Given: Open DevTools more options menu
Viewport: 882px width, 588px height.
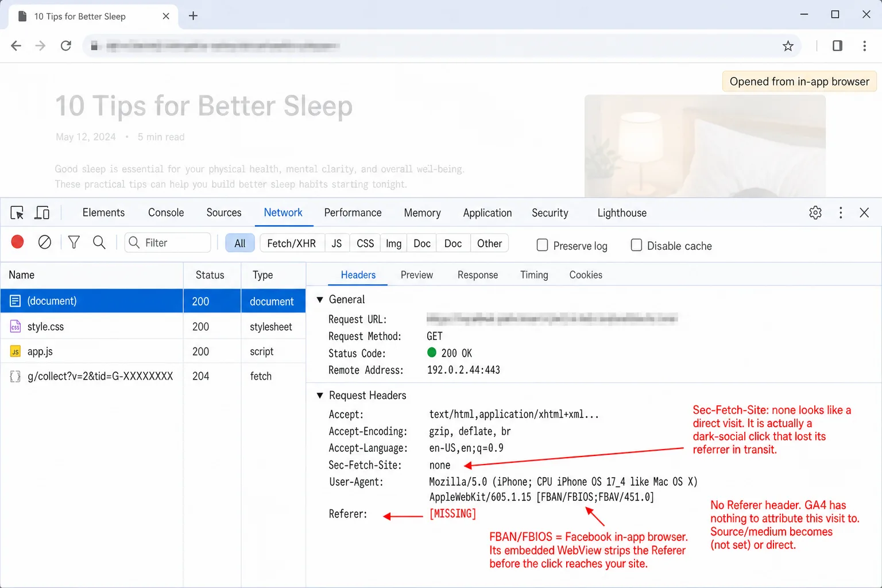Looking at the screenshot, I should click(x=841, y=213).
